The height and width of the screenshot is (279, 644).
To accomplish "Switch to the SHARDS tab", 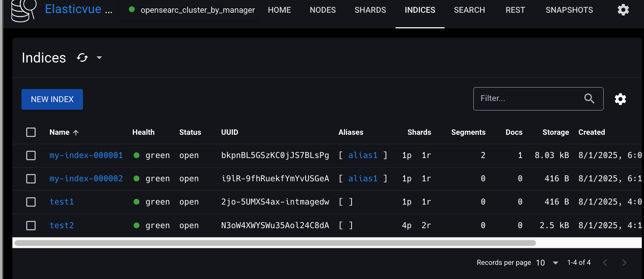I will point(370,10).
